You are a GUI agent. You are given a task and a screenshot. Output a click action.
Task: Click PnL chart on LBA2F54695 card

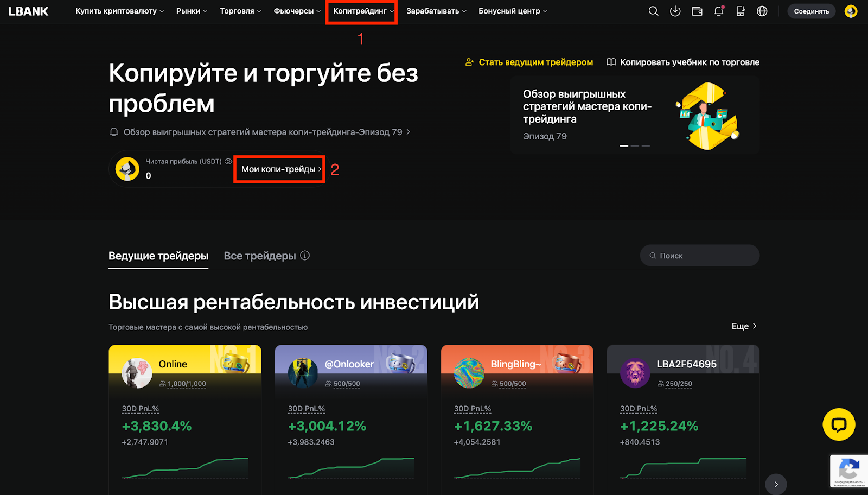[x=683, y=468]
